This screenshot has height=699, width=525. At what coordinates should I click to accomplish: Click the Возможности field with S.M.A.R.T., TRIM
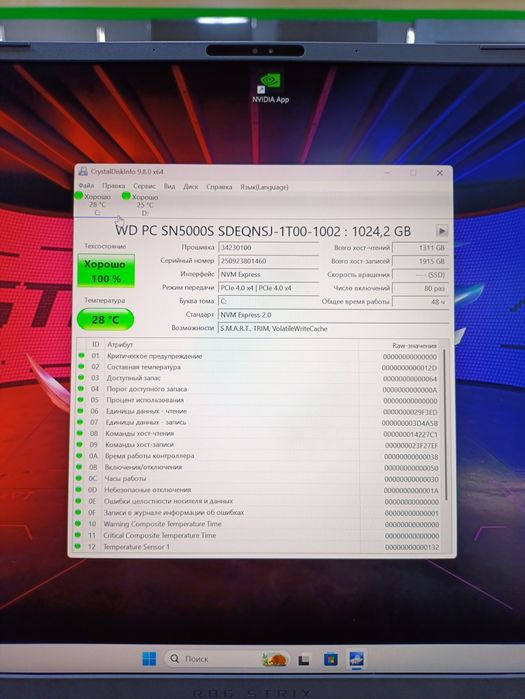(333, 329)
